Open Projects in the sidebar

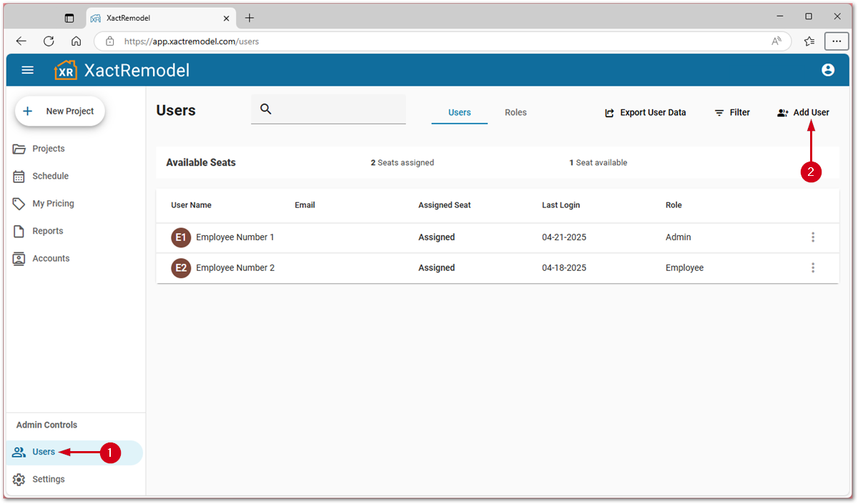49,149
